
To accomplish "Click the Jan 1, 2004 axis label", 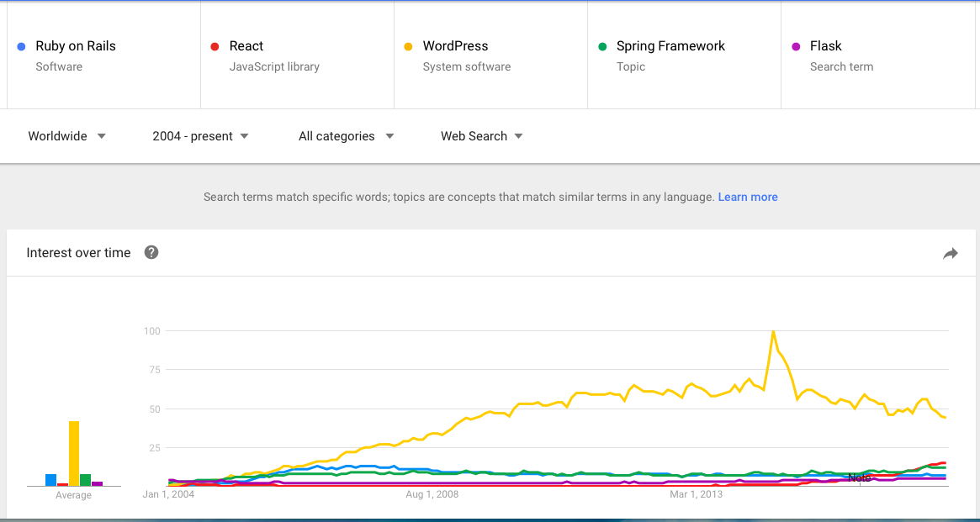I will 169,495.
